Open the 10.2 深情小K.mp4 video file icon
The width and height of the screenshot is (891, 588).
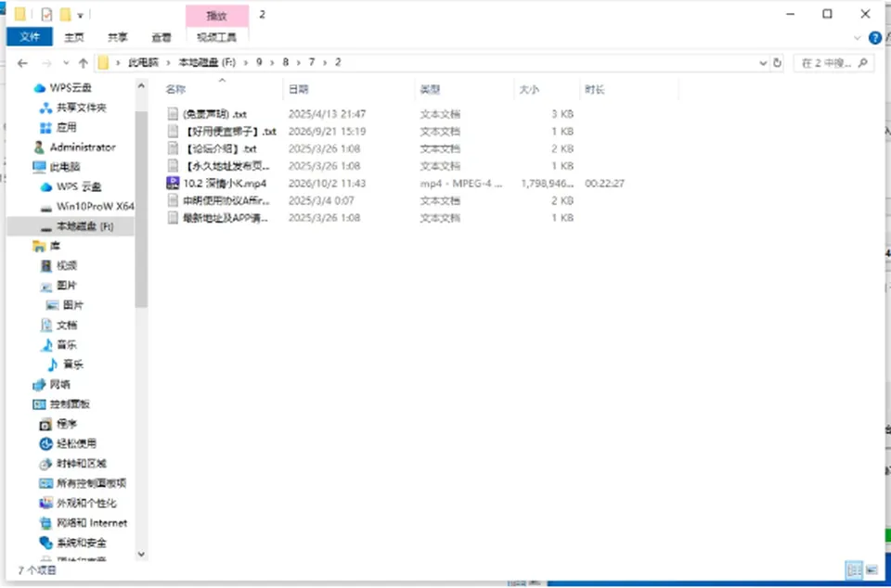(173, 183)
